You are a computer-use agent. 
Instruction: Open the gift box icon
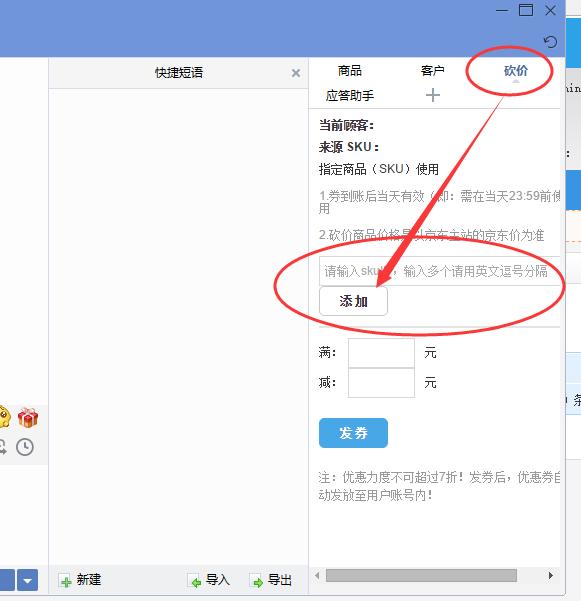(28, 417)
